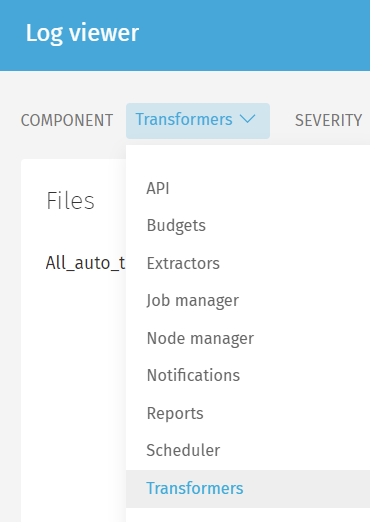Click the Log viewer page title

[x=82, y=33]
